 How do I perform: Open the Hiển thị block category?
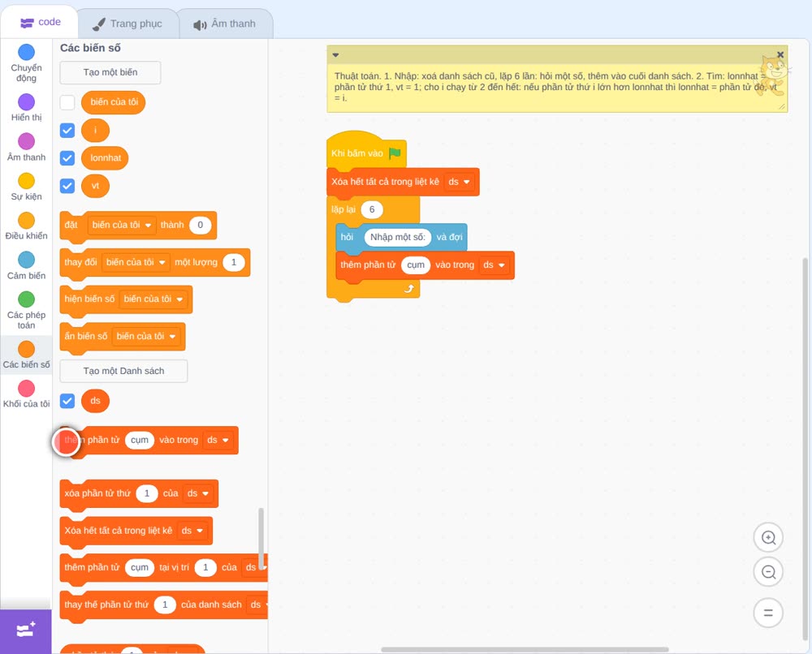coord(26,108)
